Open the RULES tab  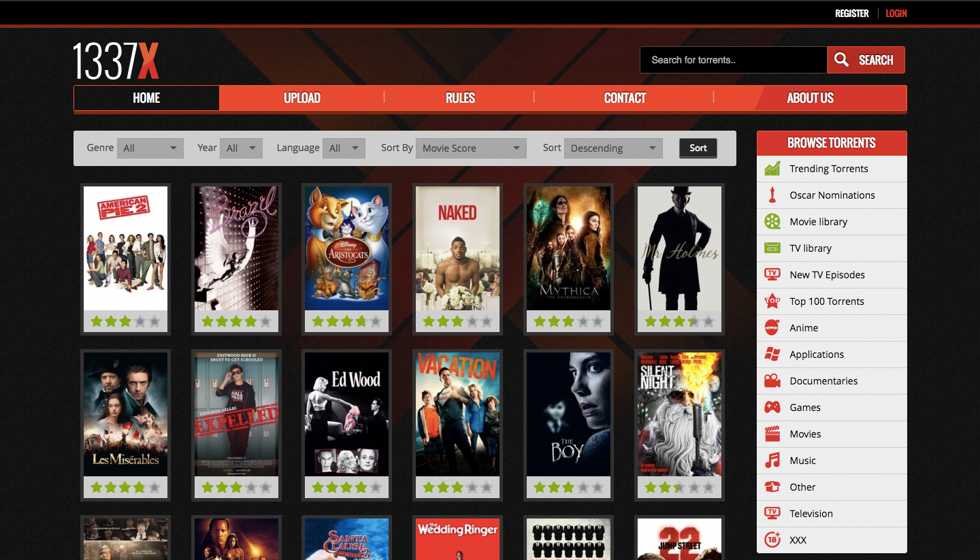[x=460, y=98]
